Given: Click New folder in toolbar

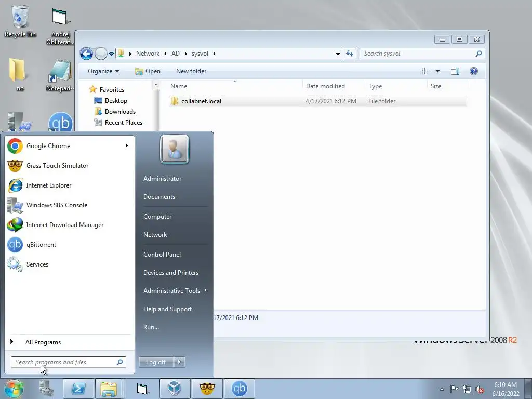Looking at the screenshot, I should pyautogui.click(x=191, y=71).
